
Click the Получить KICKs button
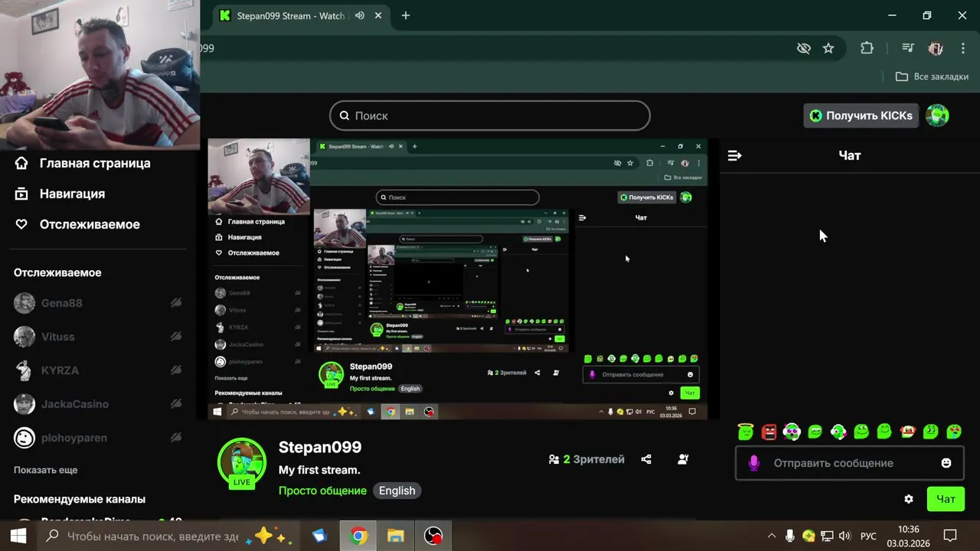861,116
